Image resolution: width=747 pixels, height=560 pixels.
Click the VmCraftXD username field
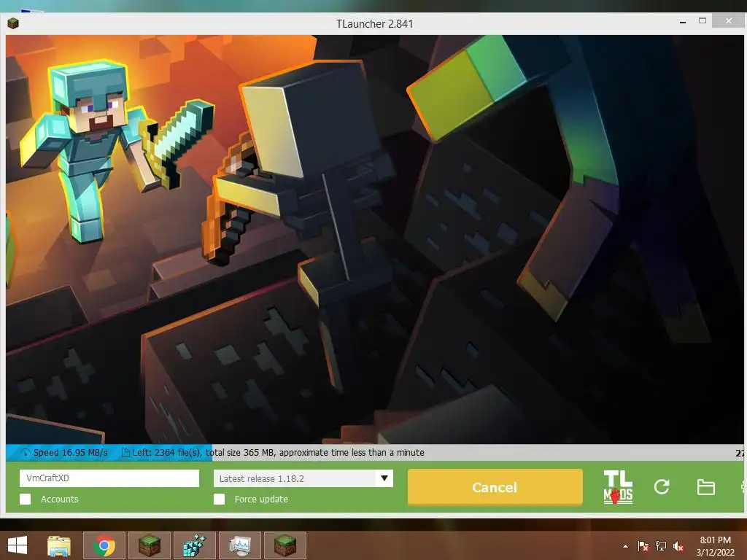[x=109, y=478]
